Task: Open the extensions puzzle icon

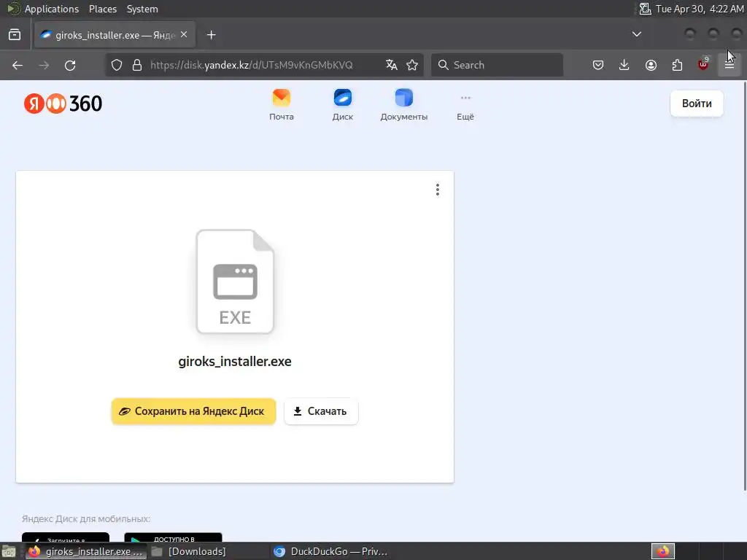Action: (x=677, y=65)
